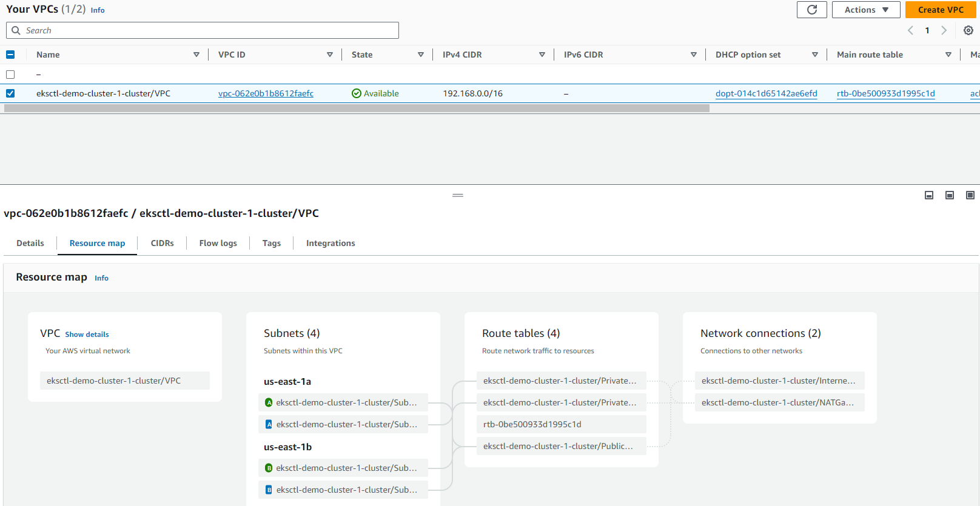
Task: Click first us-east-1b subnet green B icon
Action: pyautogui.click(x=269, y=468)
